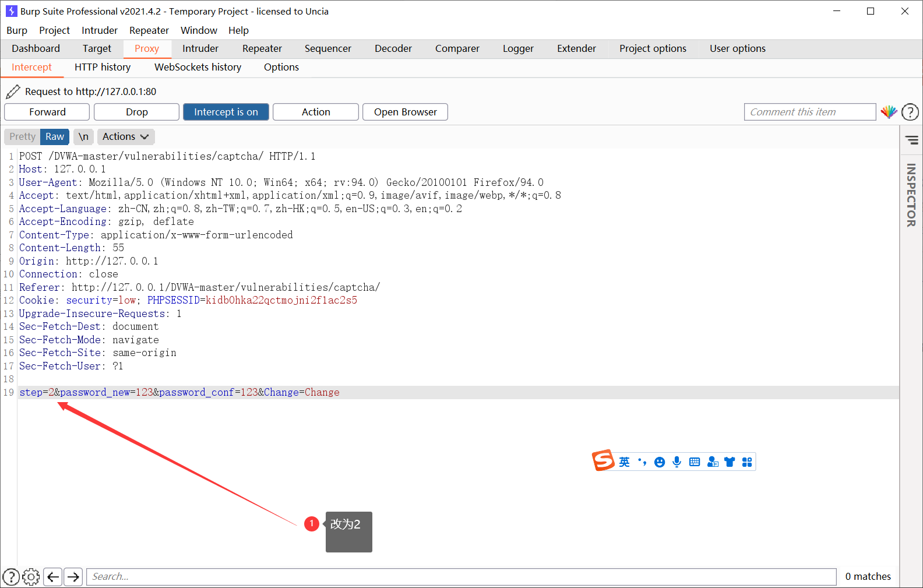923x588 pixels.
Task: Open Sogou toolbox grid icon
Action: (x=747, y=462)
